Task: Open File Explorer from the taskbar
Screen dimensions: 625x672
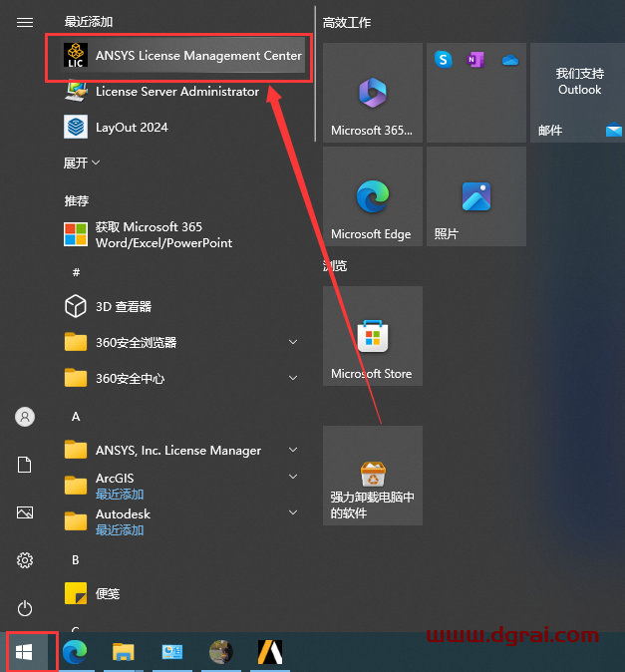Action: (x=124, y=652)
